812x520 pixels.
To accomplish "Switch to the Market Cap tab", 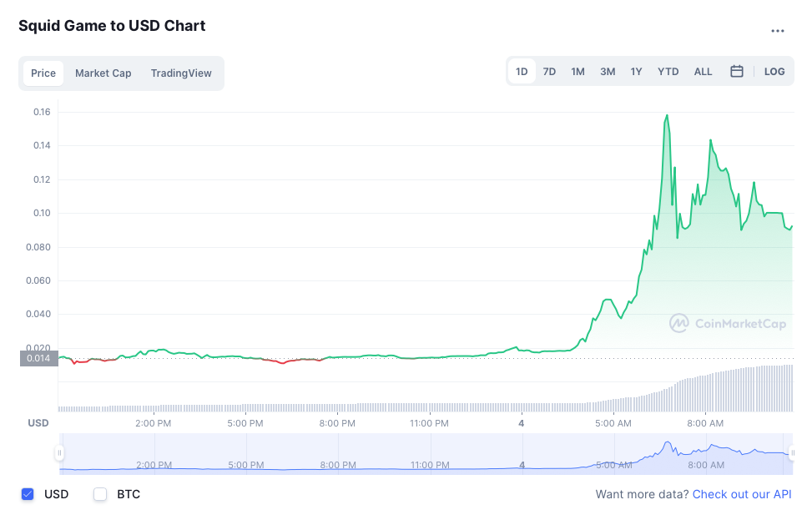I will (x=103, y=73).
